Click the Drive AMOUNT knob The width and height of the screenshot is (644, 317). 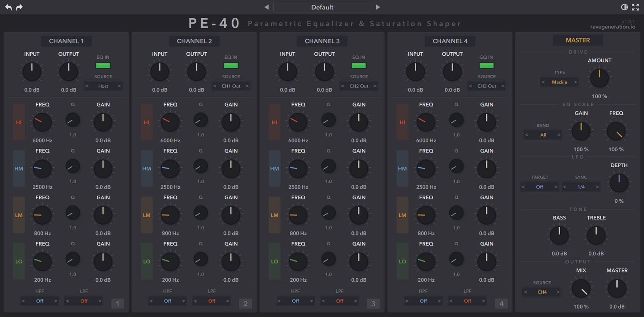coord(599,78)
